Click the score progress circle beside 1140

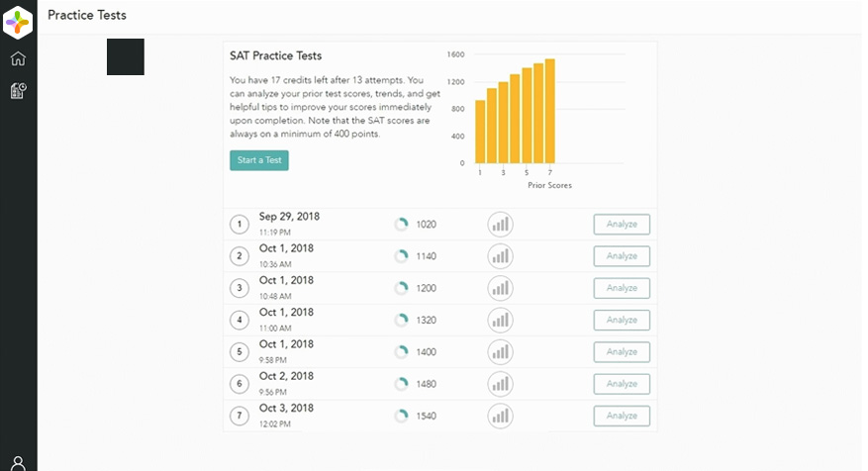point(401,256)
